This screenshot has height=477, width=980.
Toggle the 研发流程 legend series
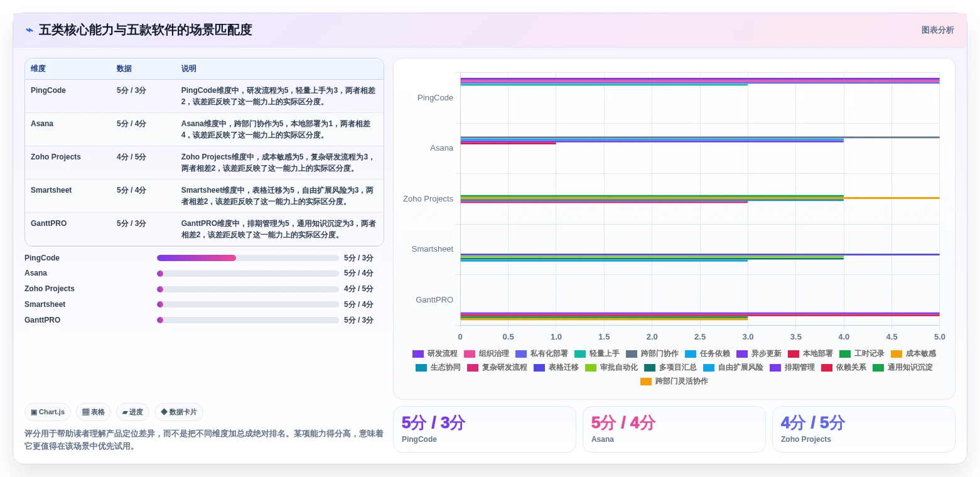click(435, 353)
